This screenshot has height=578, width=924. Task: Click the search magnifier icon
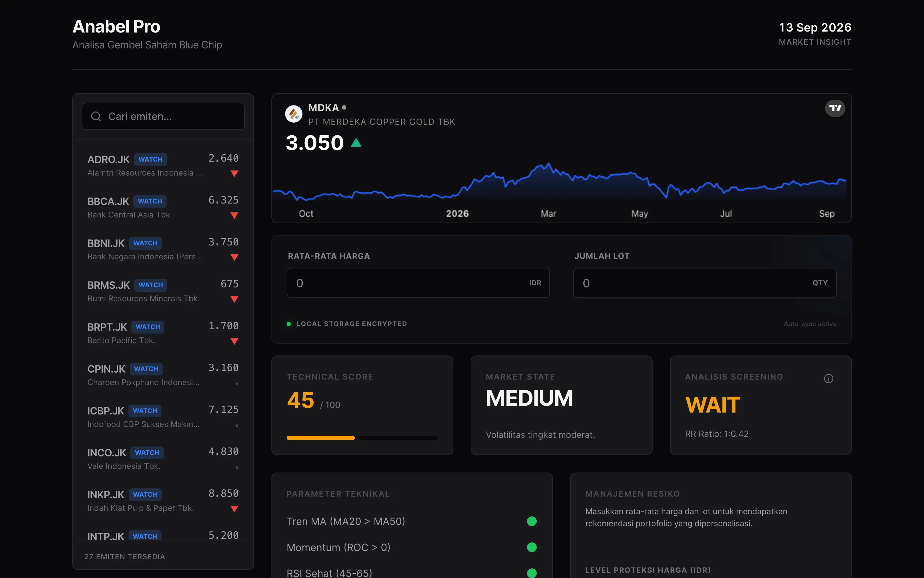click(x=96, y=116)
